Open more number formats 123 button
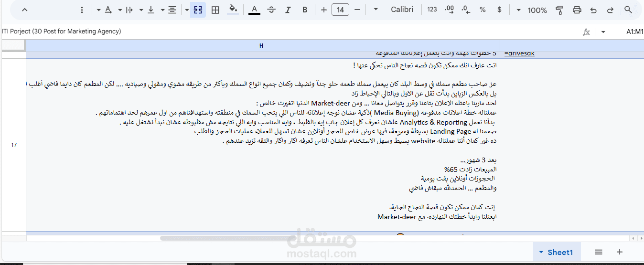Viewport: 644px width, 265px height. coord(432,10)
